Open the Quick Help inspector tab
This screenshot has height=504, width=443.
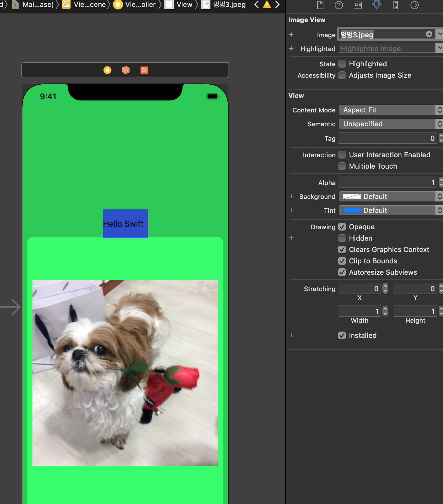339,5
